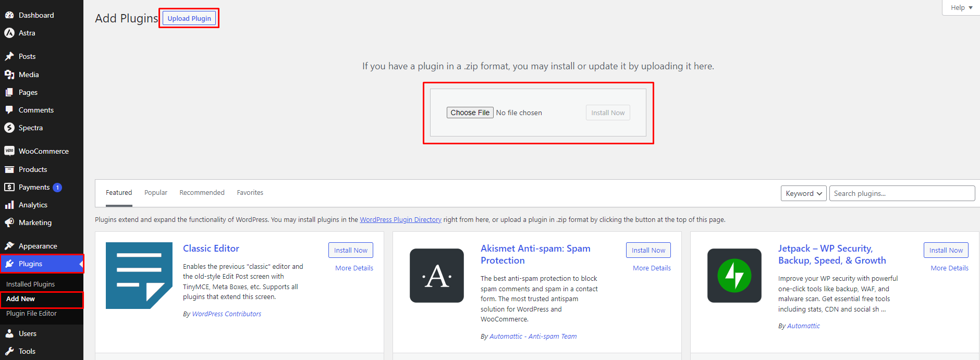Image resolution: width=980 pixels, height=360 pixels.
Task: Open the WordPress Plugin Directory link
Action: [x=400, y=220]
